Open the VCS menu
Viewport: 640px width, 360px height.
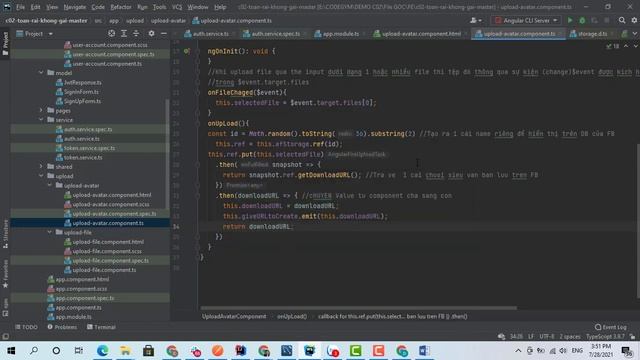177,7
